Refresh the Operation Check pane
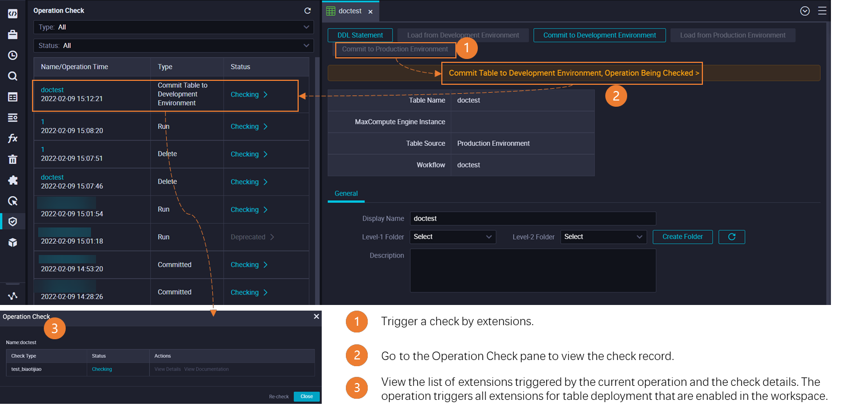This screenshot has width=868, height=410. click(307, 11)
